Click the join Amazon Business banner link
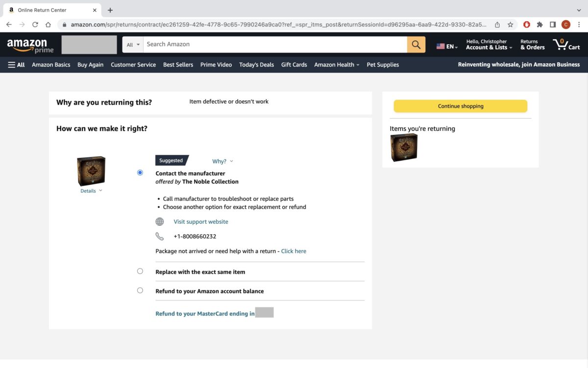 [x=519, y=65]
